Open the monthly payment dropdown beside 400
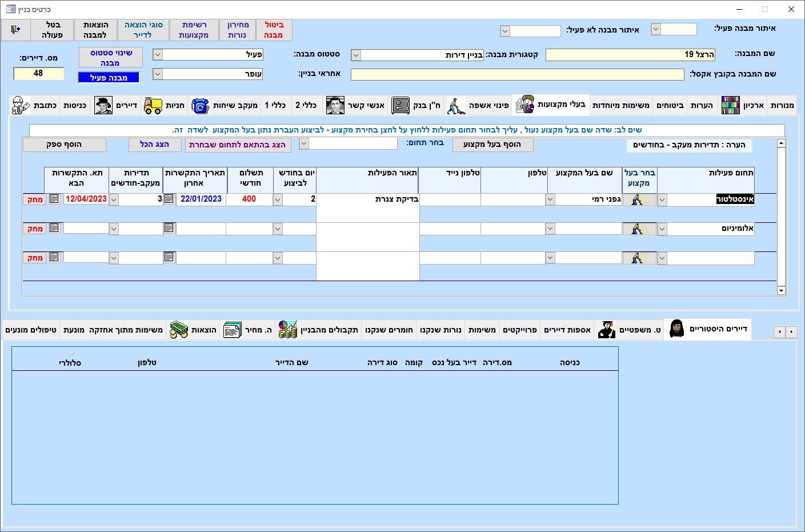805x532 pixels. [x=278, y=199]
